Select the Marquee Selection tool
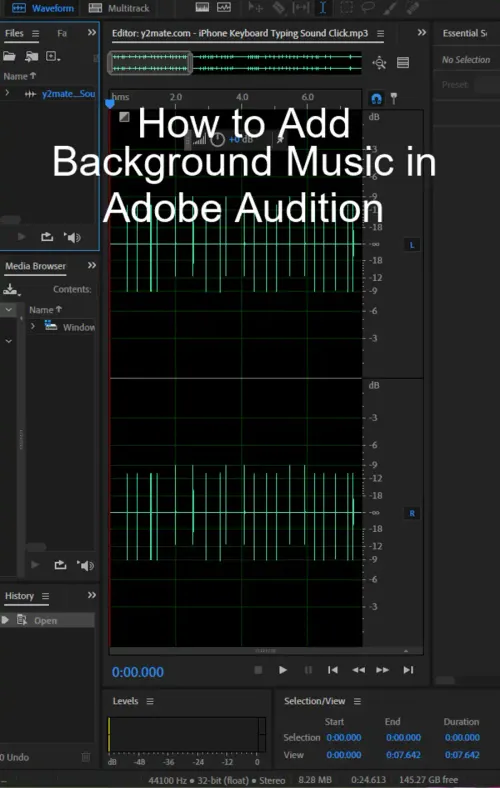The height and width of the screenshot is (788, 500). (x=346, y=7)
